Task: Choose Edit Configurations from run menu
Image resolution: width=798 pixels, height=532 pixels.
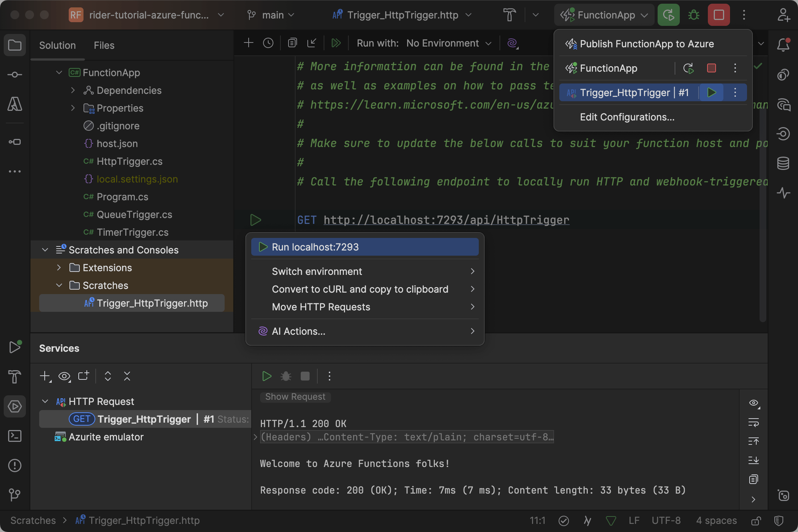Action: tap(627, 117)
